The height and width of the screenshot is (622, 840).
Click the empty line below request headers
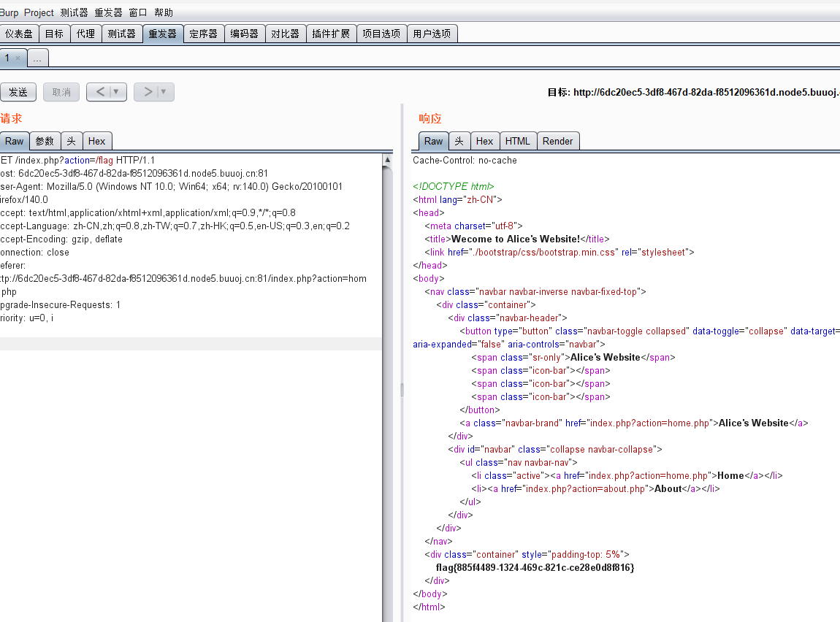191,344
